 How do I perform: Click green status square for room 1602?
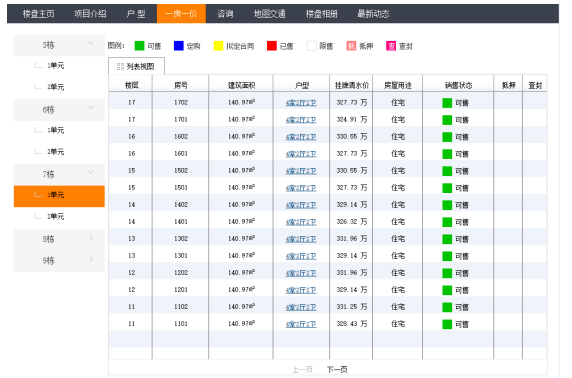tap(447, 137)
